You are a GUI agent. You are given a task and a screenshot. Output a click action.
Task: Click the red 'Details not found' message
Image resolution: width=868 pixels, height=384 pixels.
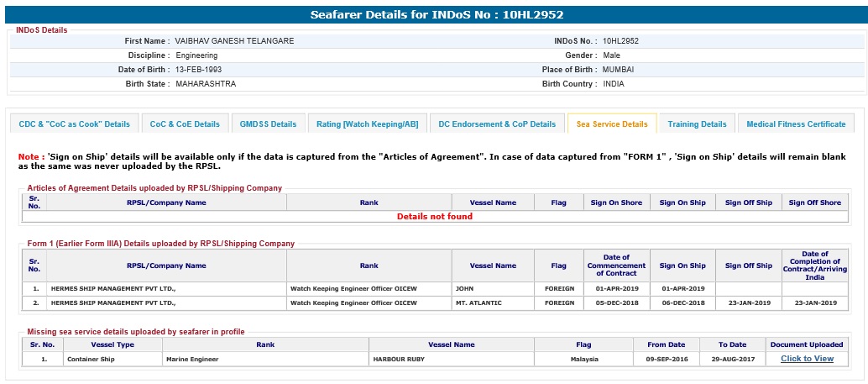click(434, 217)
